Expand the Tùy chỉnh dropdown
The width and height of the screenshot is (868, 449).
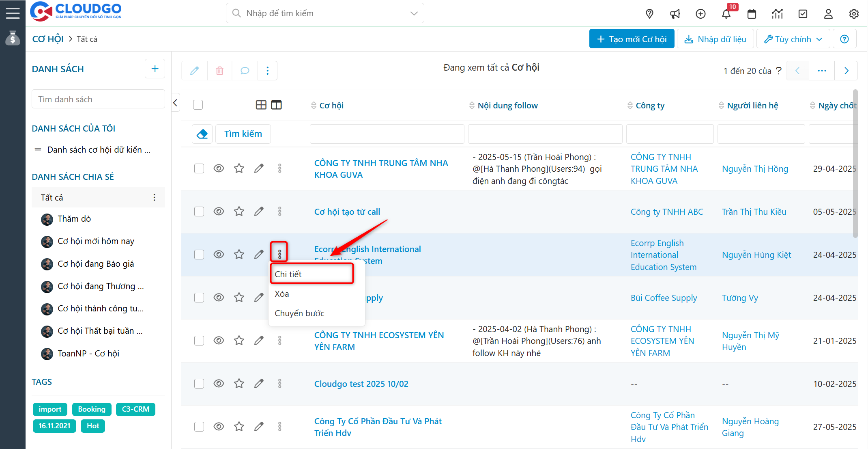[793, 39]
